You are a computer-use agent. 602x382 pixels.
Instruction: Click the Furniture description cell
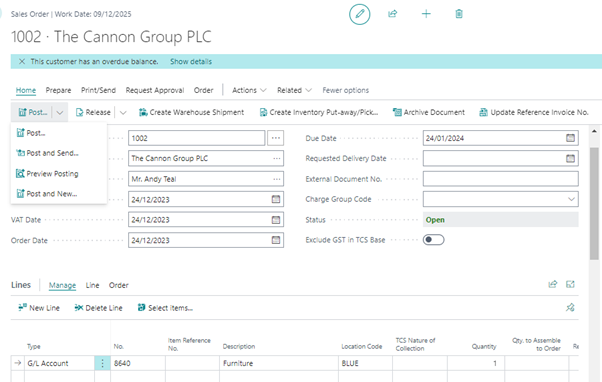[x=279, y=363]
